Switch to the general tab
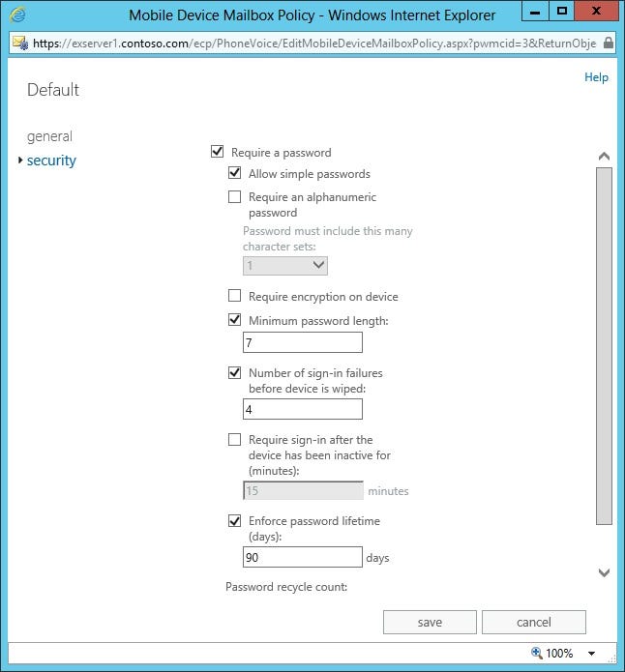The image size is (625, 672). tap(49, 136)
